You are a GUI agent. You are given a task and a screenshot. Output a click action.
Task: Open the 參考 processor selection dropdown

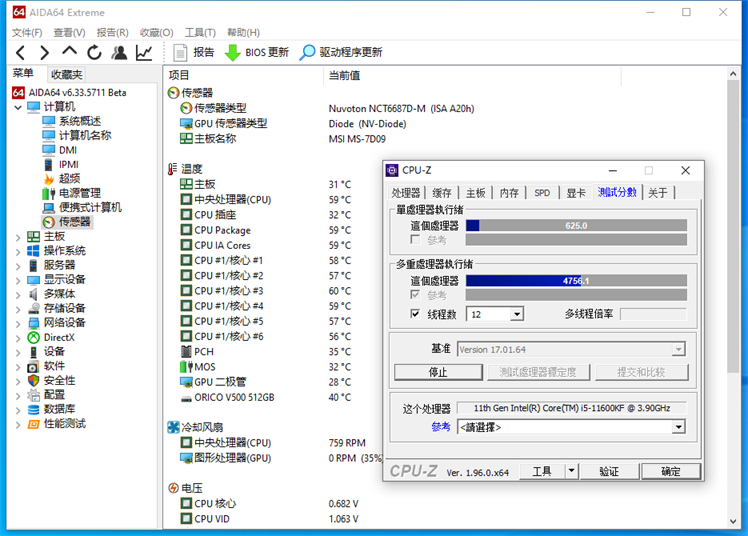(678, 427)
